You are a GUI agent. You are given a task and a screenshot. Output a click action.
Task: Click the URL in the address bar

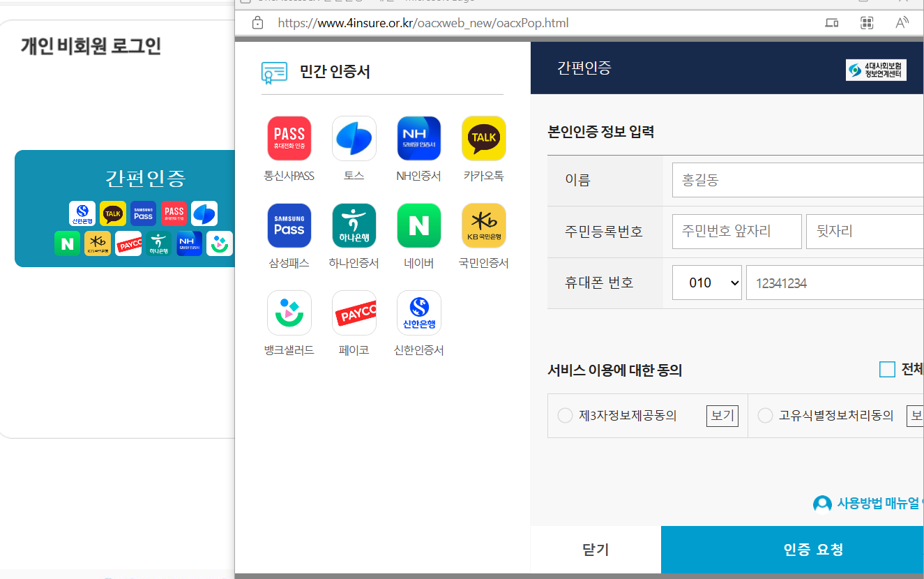[423, 23]
